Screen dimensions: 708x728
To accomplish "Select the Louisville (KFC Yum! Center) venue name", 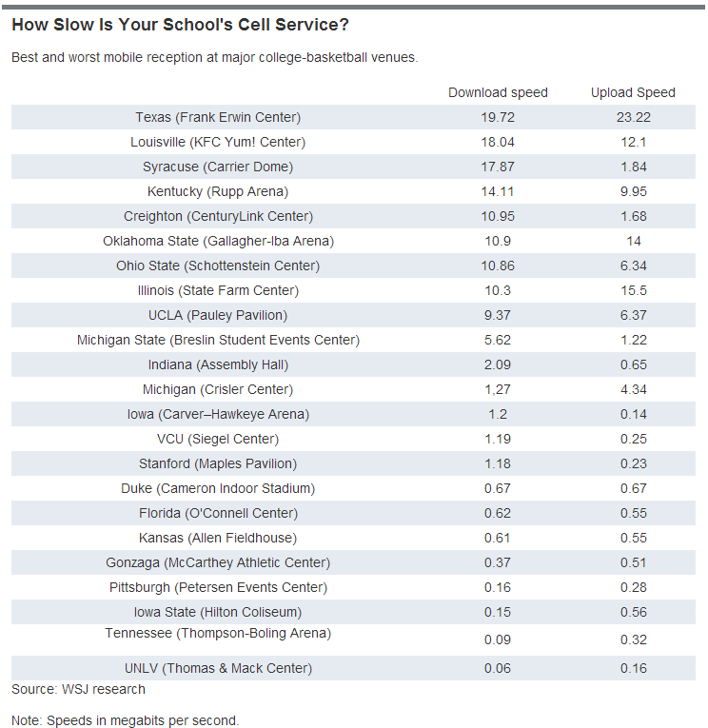I will click(218, 142).
